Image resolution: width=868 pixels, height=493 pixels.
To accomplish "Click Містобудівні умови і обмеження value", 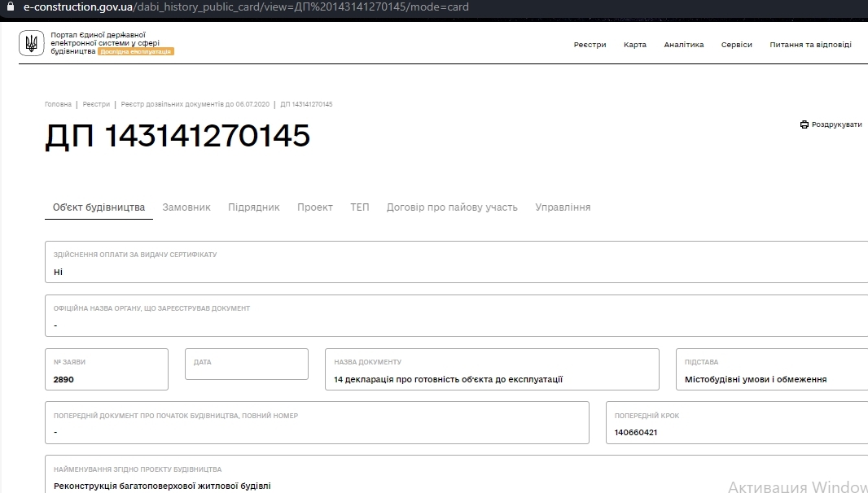I will (x=756, y=380).
